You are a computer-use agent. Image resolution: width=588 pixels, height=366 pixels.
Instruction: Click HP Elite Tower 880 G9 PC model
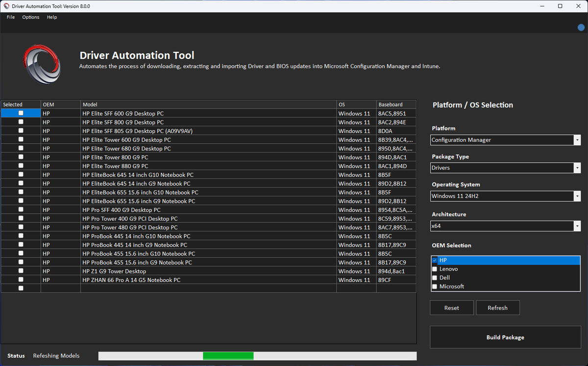[x=115, y=166]
